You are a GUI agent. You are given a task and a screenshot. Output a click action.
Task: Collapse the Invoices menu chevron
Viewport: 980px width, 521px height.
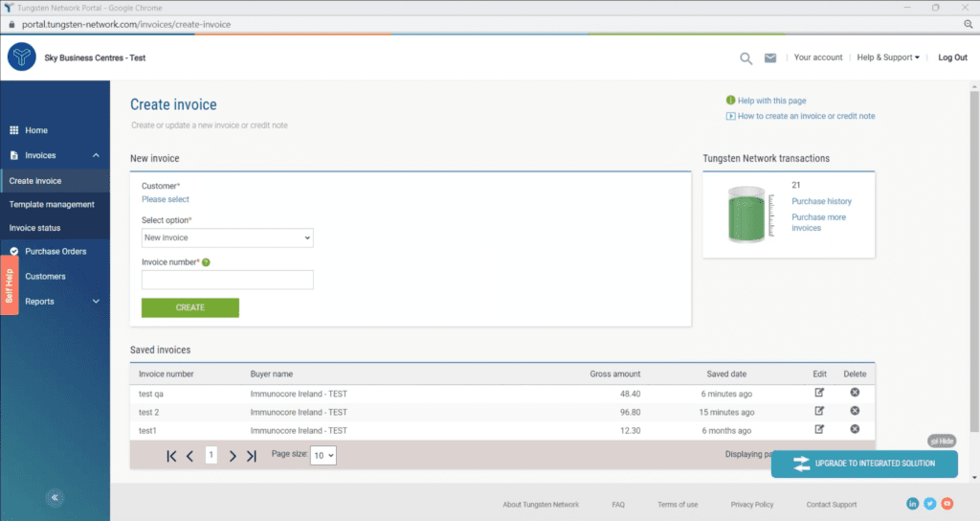[97, 155]
